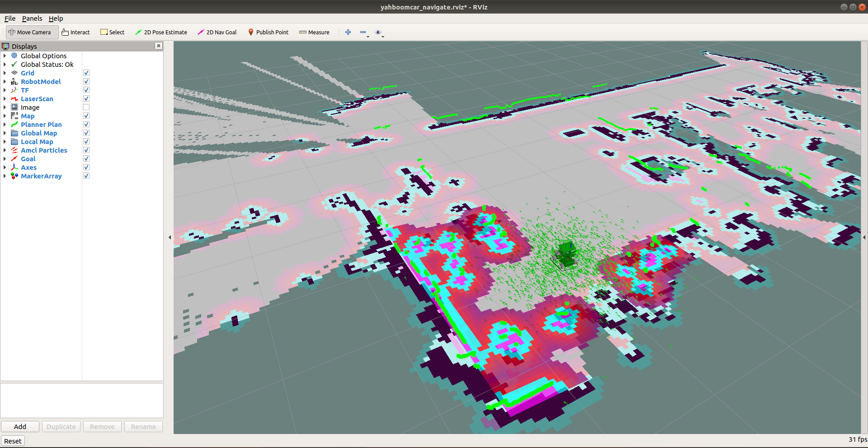868x448 pixels.
Task: Click the plus icon to add a tool
Action: (348, 33)
